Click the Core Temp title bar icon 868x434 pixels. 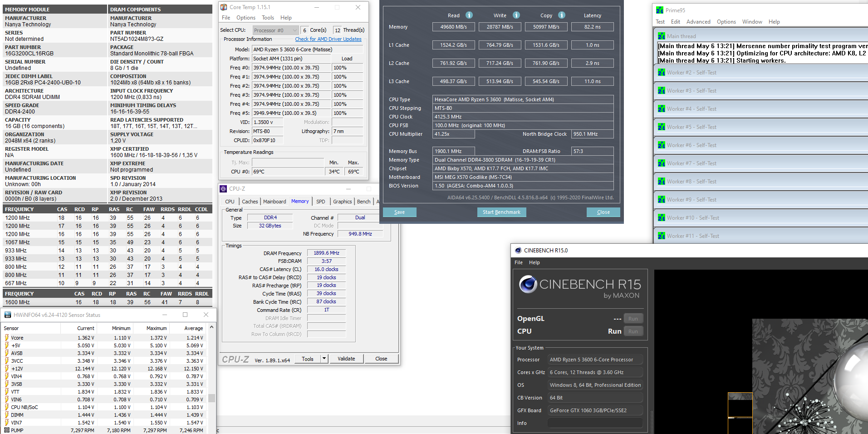[x=224, y=7]
